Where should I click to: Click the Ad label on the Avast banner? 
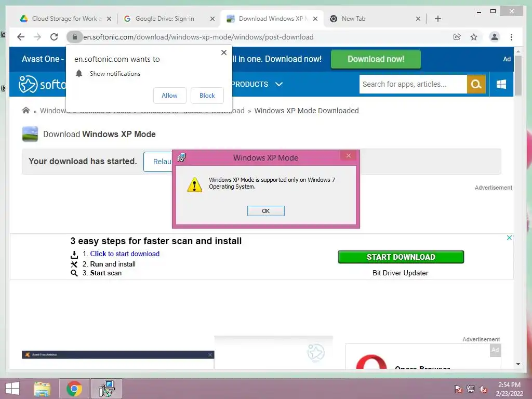507,59
